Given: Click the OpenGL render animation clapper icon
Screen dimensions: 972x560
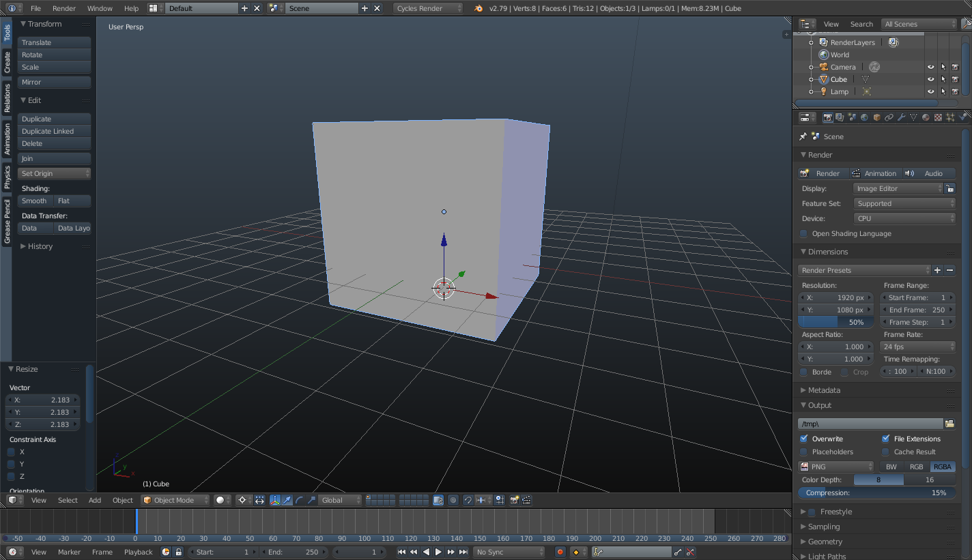Looking at the screenshot, I should 527,500.
